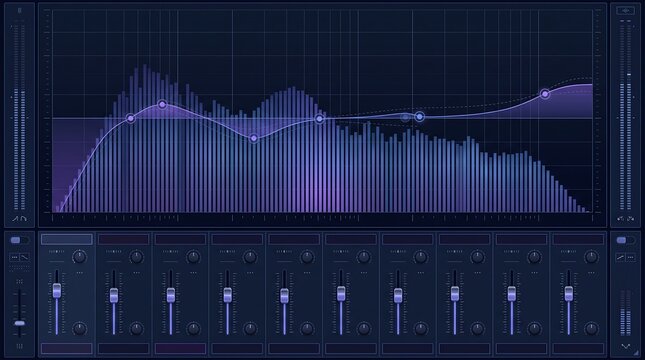Click the speaker icon atop the right meter

click(x=625, y=11)
